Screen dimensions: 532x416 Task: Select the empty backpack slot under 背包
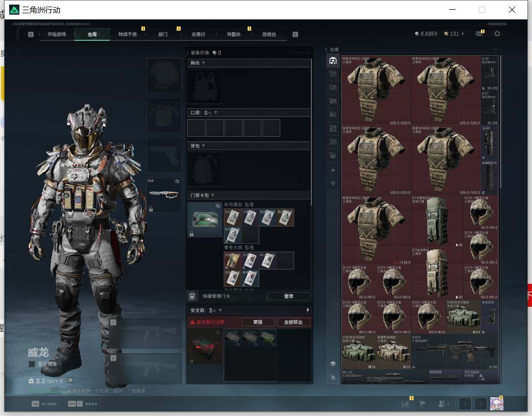[205, 169]
